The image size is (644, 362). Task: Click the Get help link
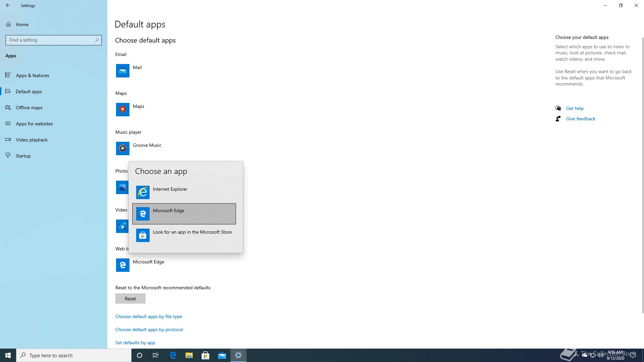coord(575,108)
